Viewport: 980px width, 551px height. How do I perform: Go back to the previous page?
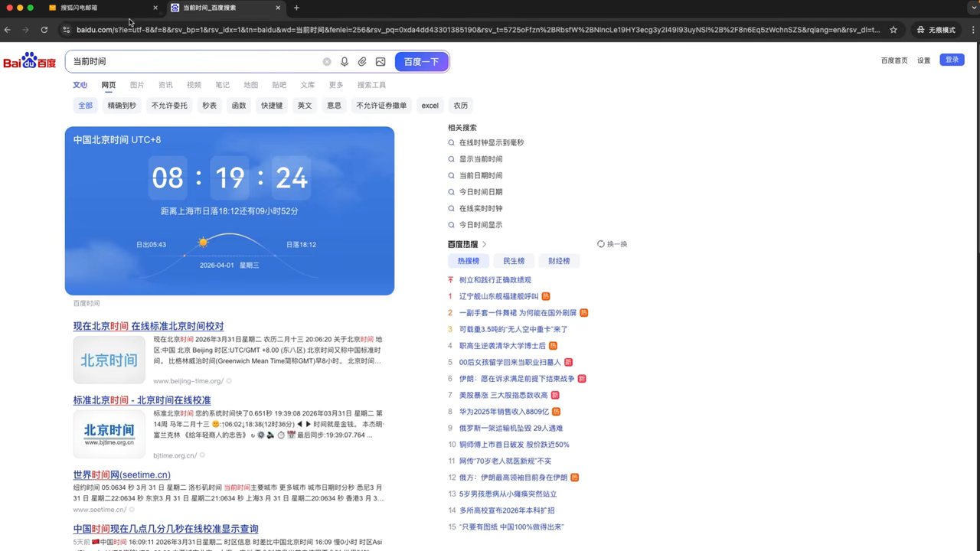tap(8, 30)
